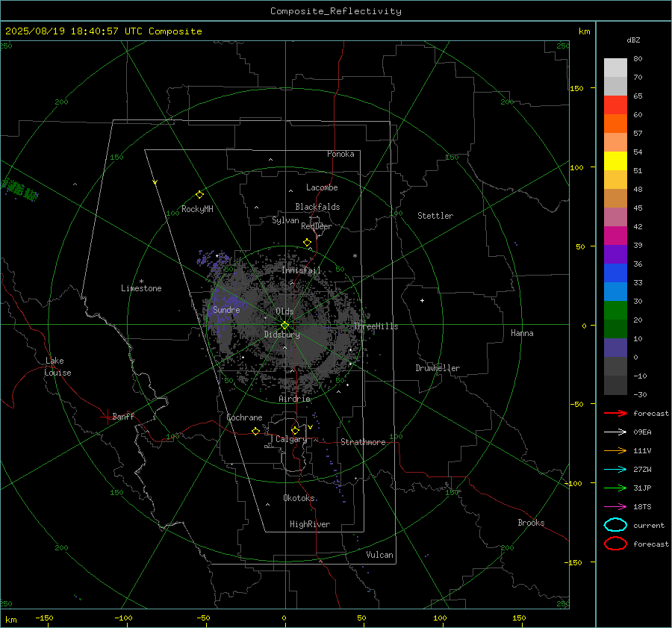Click the Drumheller city label
This screenshot has height=628, width=672.
tap(438, 368)
